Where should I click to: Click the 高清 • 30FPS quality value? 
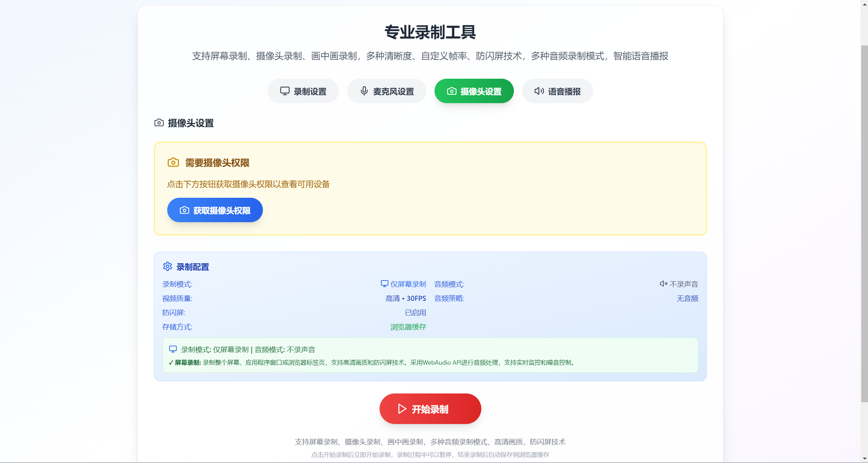tap(406, 298)
